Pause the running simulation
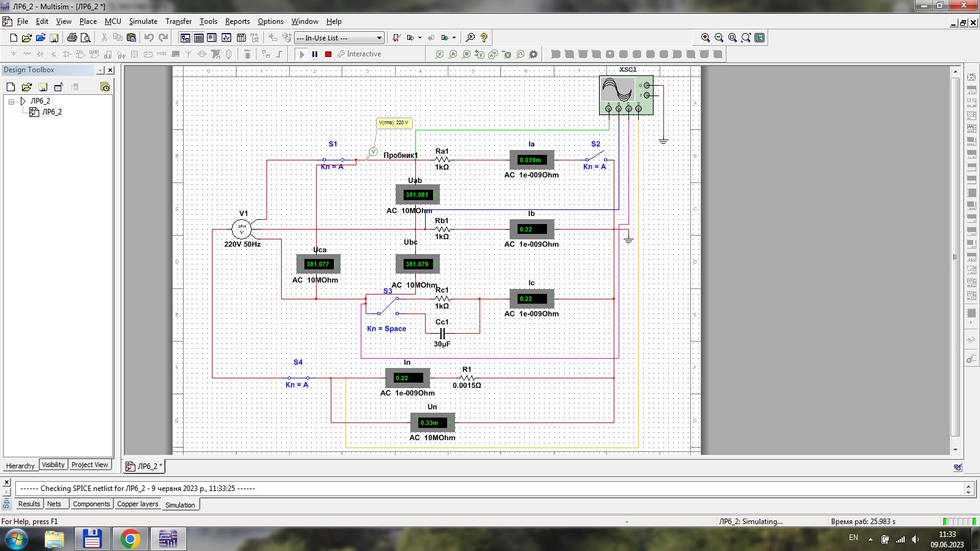 click(x=315, y=54)
